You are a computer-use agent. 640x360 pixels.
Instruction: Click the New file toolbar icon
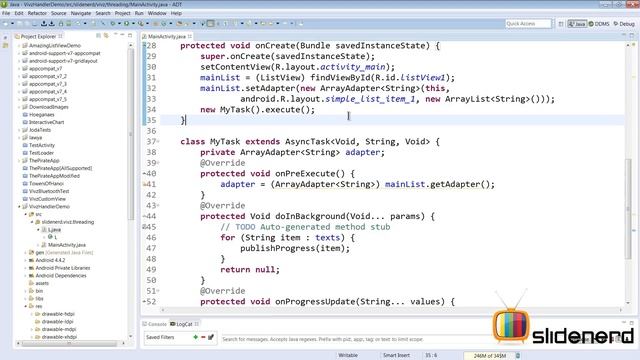[5, 23]
